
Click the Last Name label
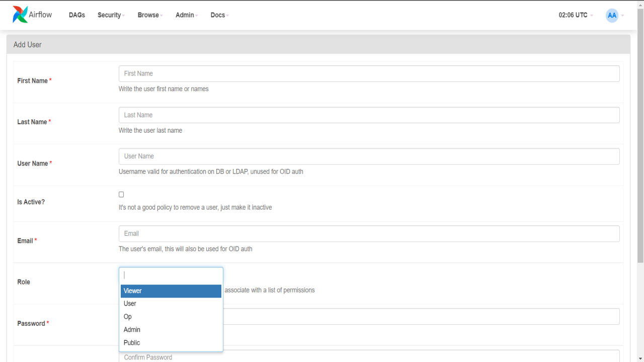coord(34,122)
